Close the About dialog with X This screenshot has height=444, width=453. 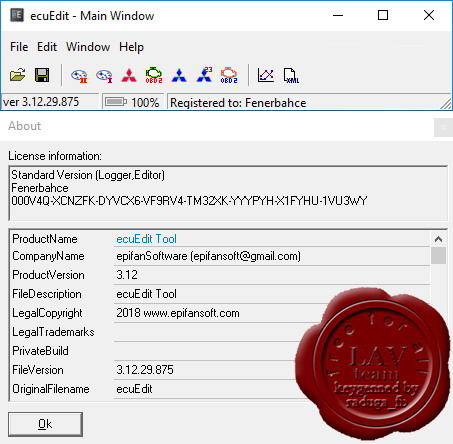coord(443,127)
